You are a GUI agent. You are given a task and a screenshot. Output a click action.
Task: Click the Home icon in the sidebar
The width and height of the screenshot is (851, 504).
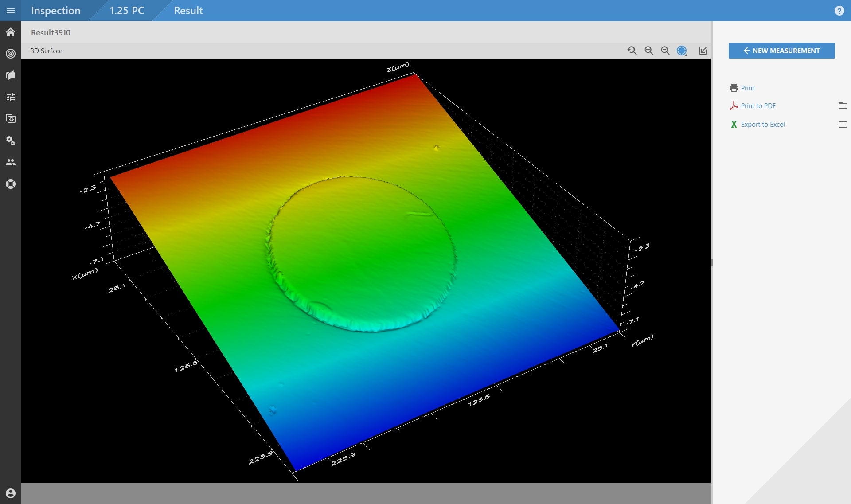[10, 32]
